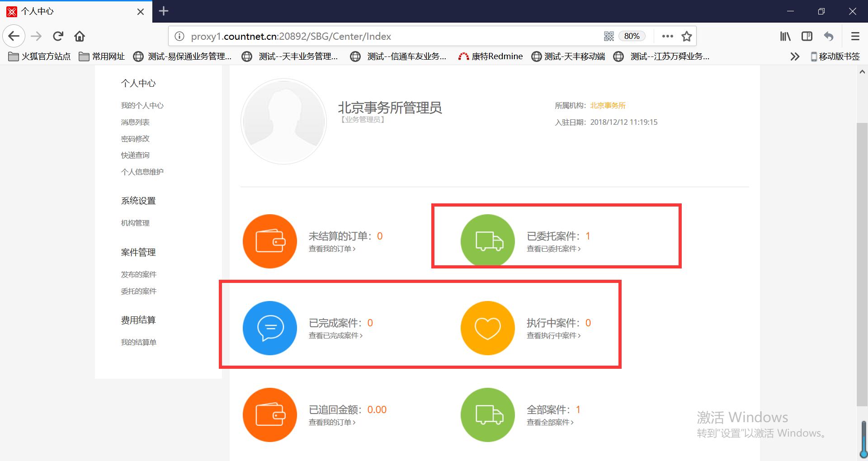
Task: Click the page vertical scrollbar thumb
Action: [862, 264]
